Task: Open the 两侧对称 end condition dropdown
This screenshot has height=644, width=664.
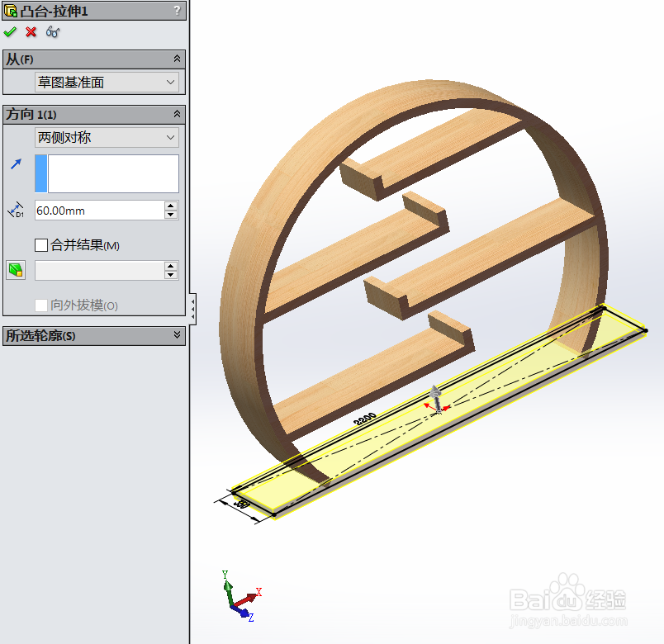Action: [x=106, y=137]
